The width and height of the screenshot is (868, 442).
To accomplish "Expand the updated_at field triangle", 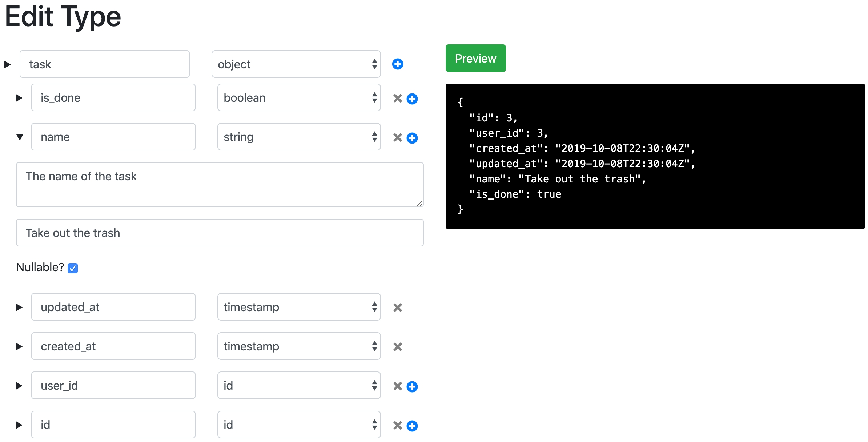I will 19,307.
